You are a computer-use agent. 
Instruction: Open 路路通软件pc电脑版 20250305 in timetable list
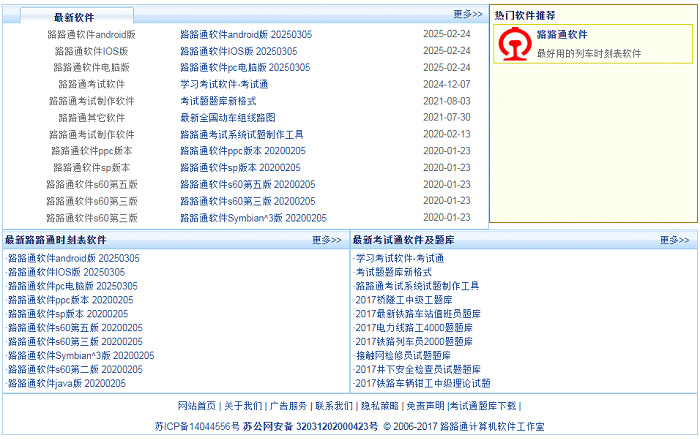[x=73, y=286]
